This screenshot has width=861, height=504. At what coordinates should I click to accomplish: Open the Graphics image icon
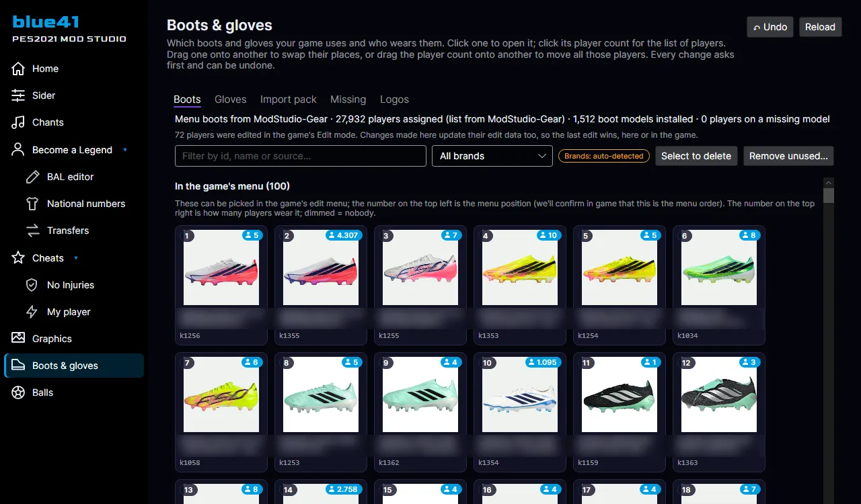18,339
